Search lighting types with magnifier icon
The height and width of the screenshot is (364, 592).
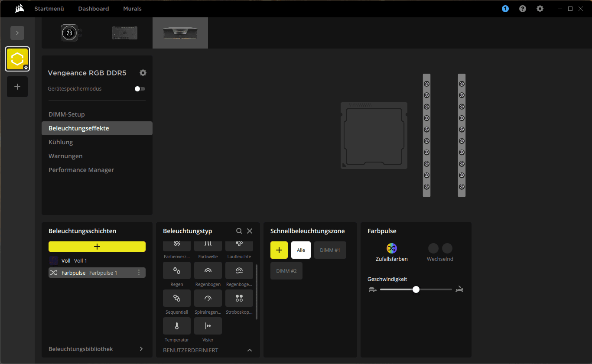[239, 231]
